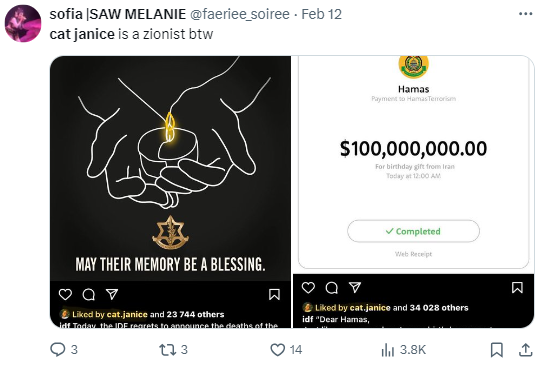Click the paper plane send icon in right image
This screenshot has height=367, width=543.
coord(355,287)
